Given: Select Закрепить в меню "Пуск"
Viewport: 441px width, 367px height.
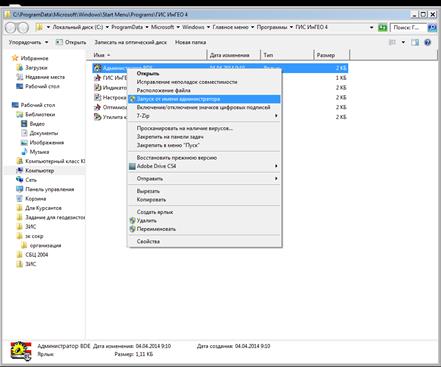Looking at the screenshot, I should pyautogui.click(x=204, y=145).
